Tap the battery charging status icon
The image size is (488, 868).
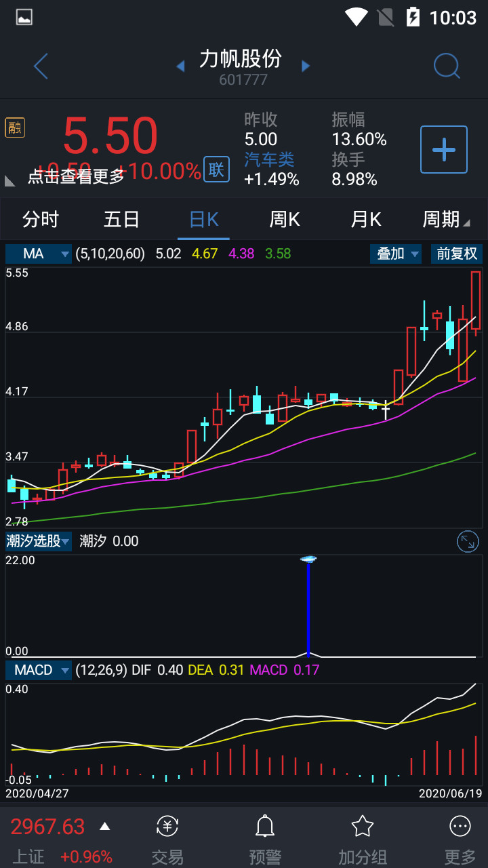click(x=413, y=17)
